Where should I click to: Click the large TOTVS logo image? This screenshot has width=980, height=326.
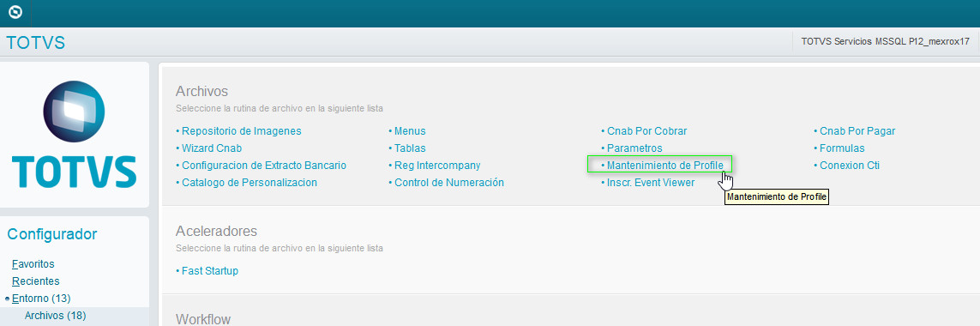[x=75, y=135]
